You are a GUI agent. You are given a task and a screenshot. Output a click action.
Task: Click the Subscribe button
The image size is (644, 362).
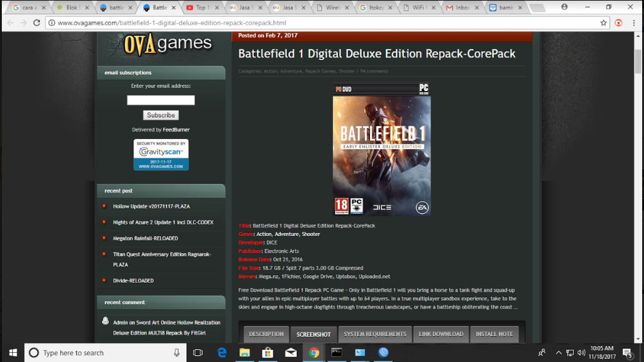pyautogui.click(x=160, y=115)
